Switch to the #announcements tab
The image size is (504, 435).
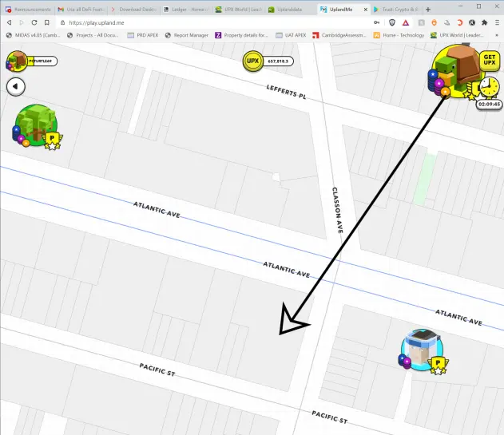click(29, 10)
